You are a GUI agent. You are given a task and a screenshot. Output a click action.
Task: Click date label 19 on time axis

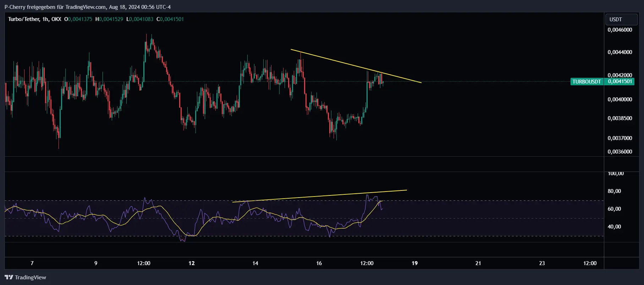(x=414, y=263)
